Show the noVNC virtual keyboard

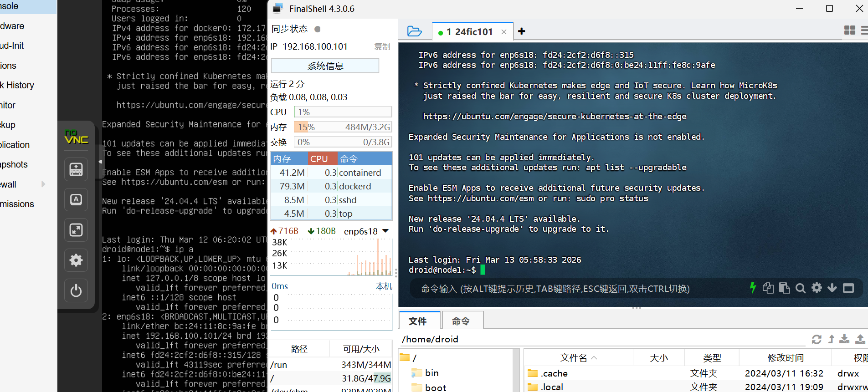[x=76, y=169]
